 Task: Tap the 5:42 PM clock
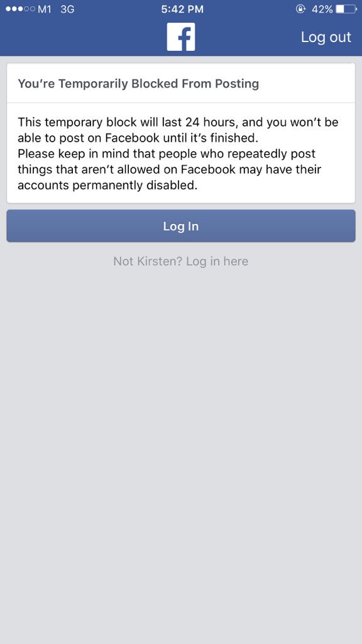(182, 9)
